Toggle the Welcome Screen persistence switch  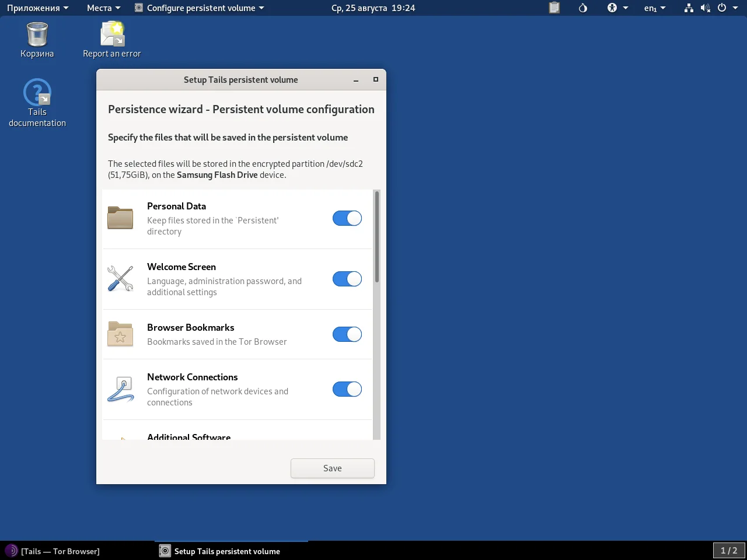pyautogui.click(x=347, y=279)
